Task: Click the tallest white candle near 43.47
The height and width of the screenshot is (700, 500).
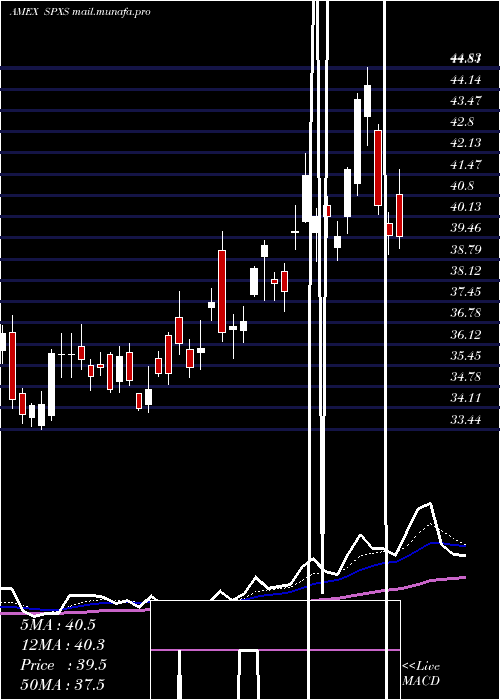Action: [358, 141]
